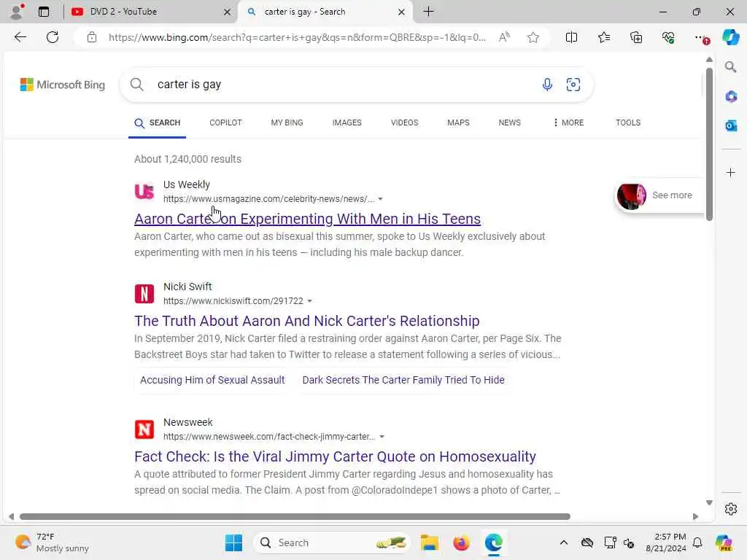Search using voice microphone icon
Screen dimensions: 747x560
(x=547, y=85)
